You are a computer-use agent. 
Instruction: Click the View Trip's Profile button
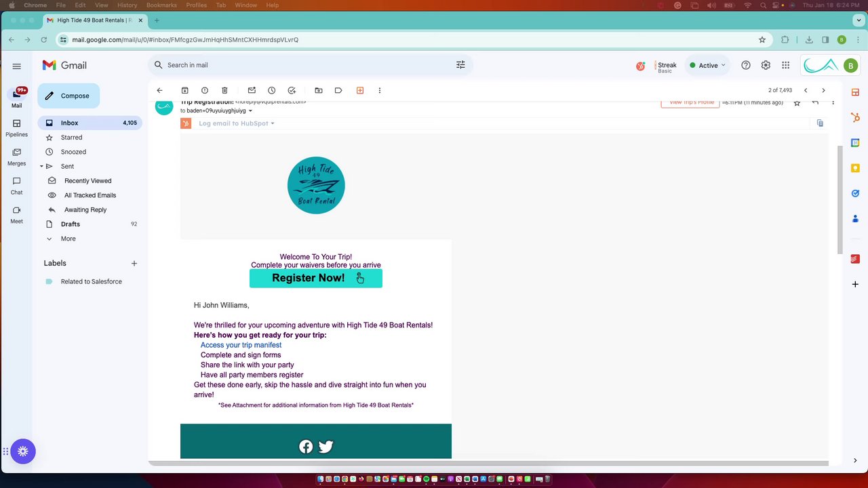690,103
